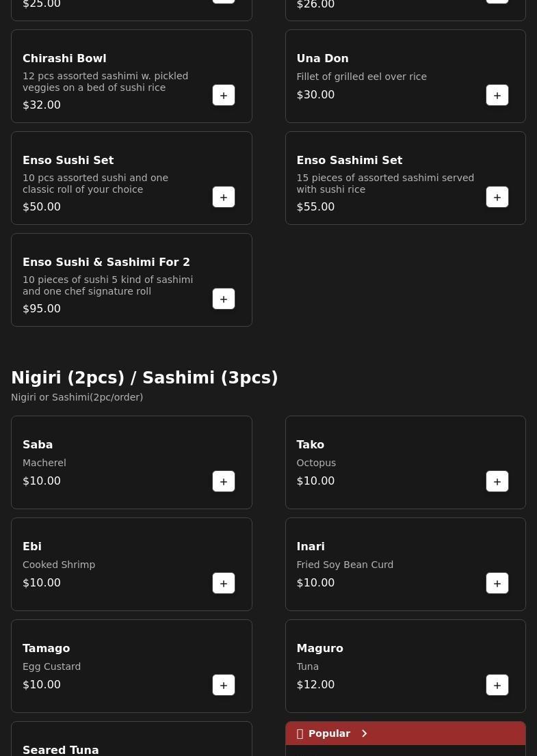Open Enso Sushi Set description text

95,183
